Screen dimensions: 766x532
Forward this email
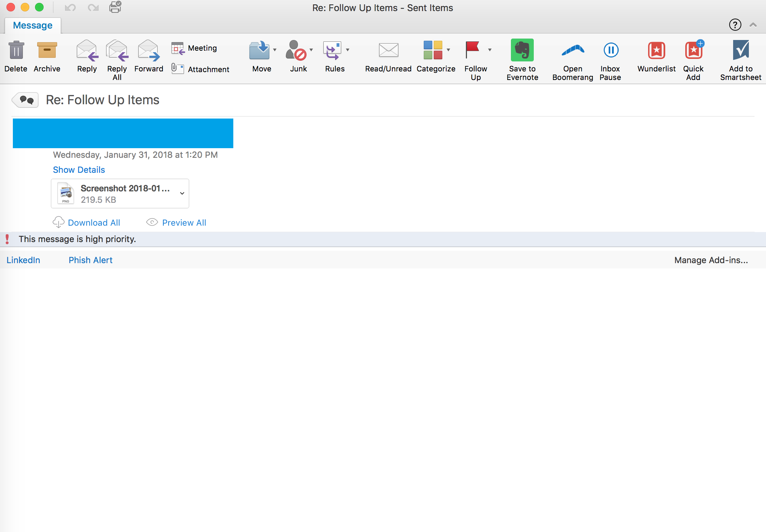(x=149, y=50)
